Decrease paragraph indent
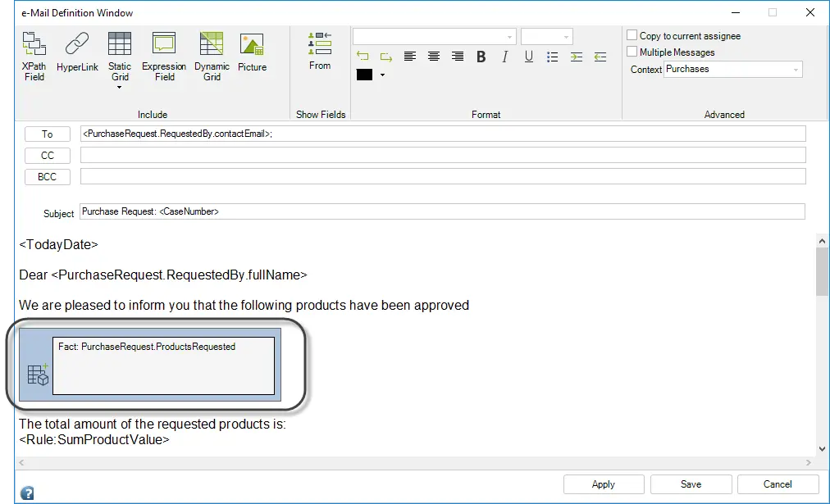The width and height of the screenshot is (830, 504). coord(600,57)
